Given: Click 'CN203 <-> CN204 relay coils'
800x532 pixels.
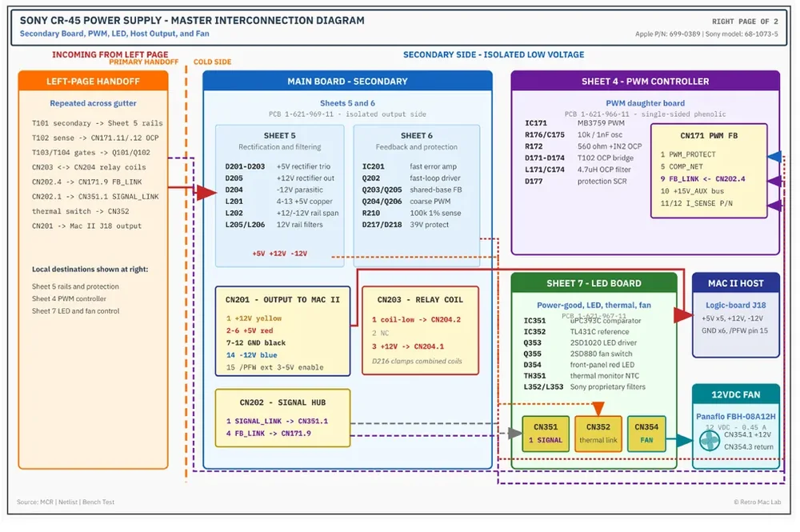Looking at the screenshot, I should 89,167.
